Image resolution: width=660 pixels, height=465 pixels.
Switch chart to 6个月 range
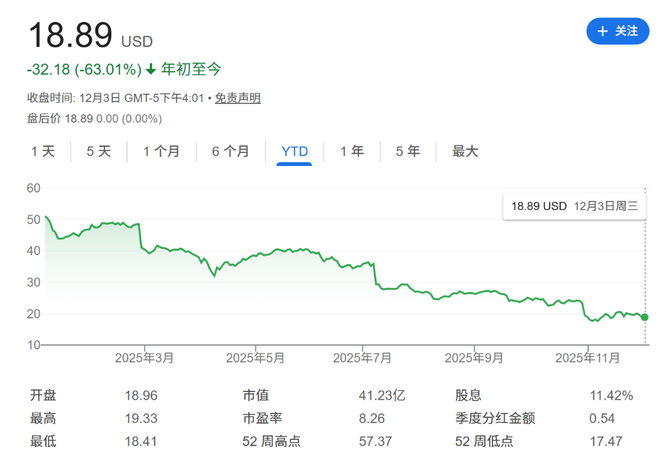230,152
